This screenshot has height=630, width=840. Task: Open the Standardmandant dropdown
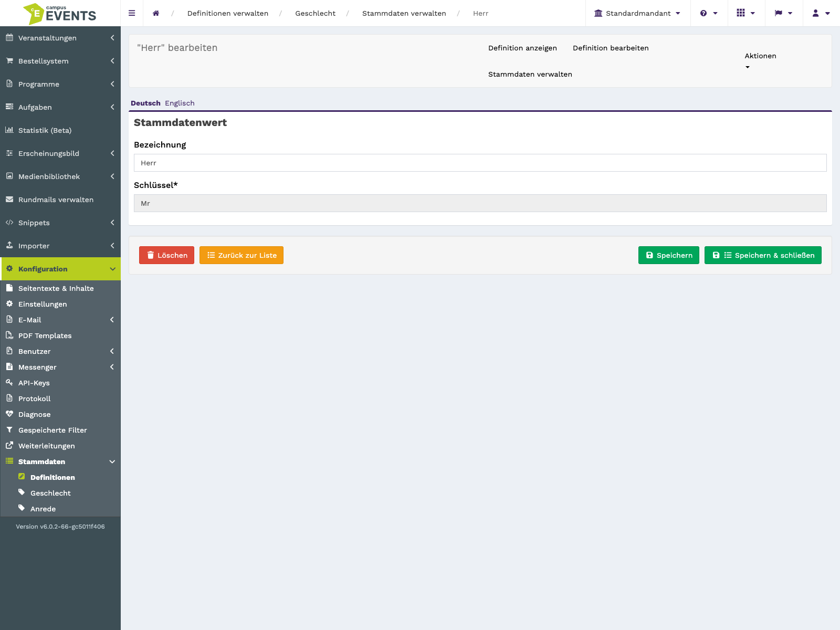coord(637,13)
